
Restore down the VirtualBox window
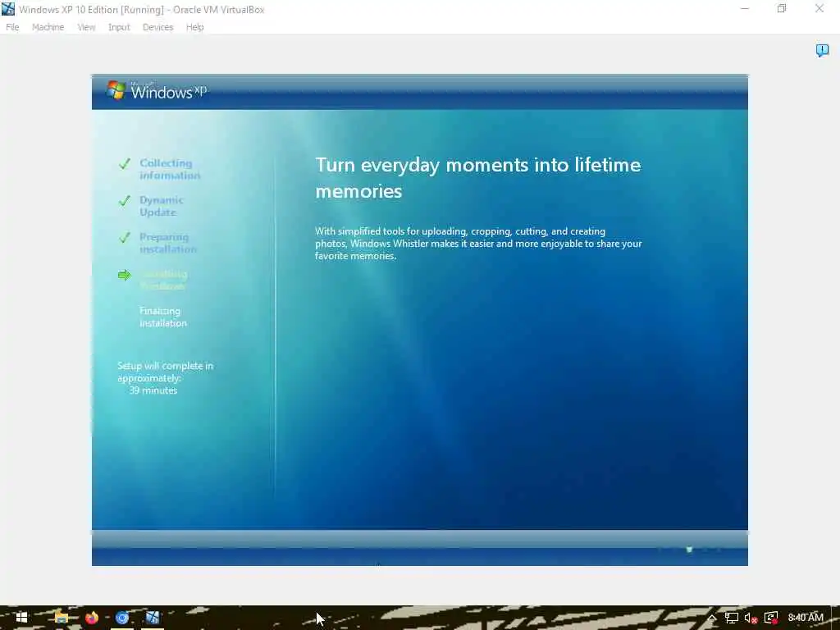click(x=782, y=9)
